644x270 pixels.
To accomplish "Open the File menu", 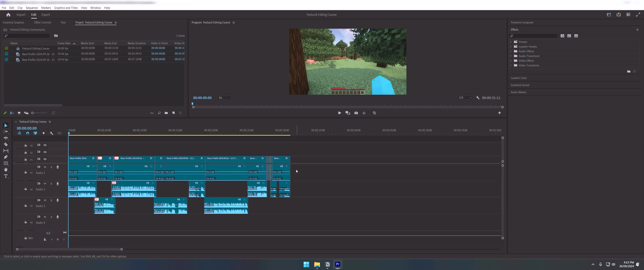I will point(4,8).
